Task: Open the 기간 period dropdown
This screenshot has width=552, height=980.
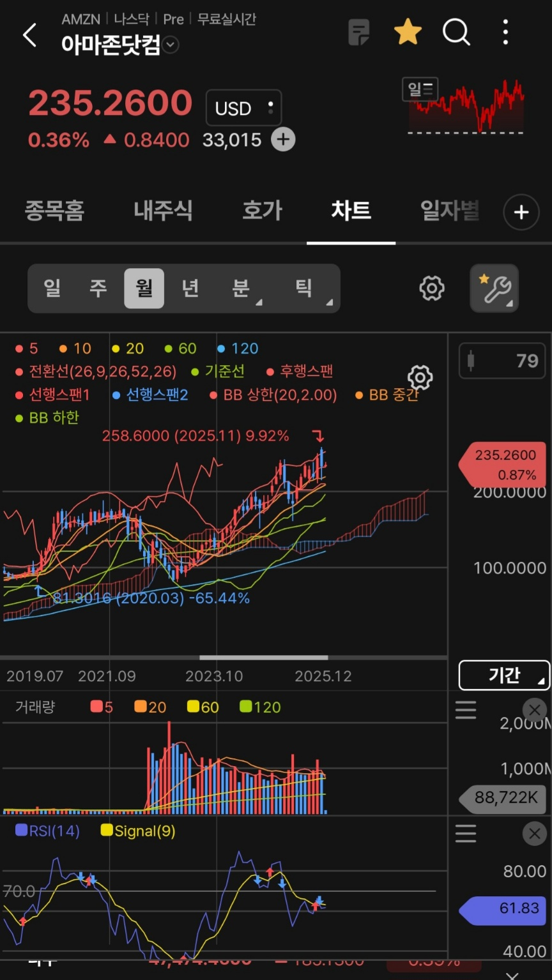Action: point(505,675)
